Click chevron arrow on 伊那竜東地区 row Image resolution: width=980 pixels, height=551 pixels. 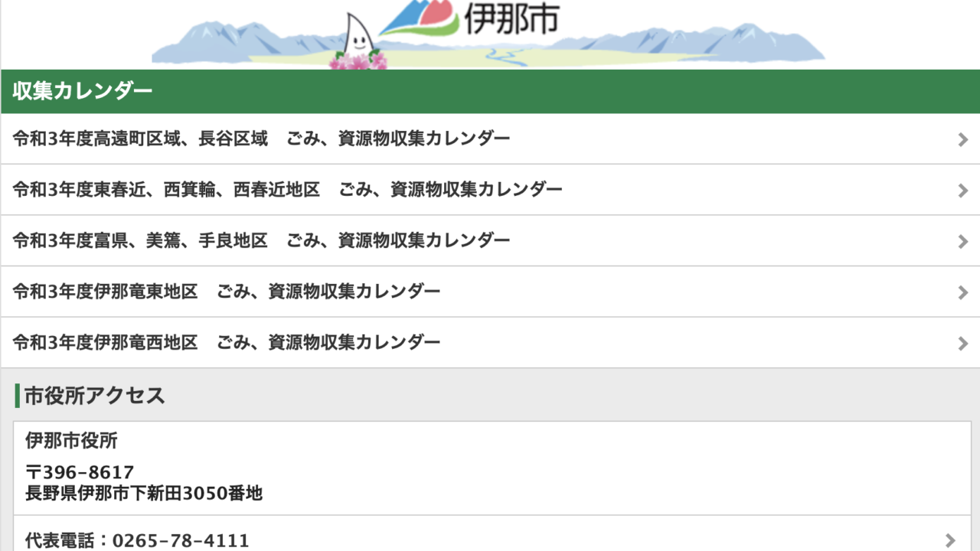tap(963, 292)
